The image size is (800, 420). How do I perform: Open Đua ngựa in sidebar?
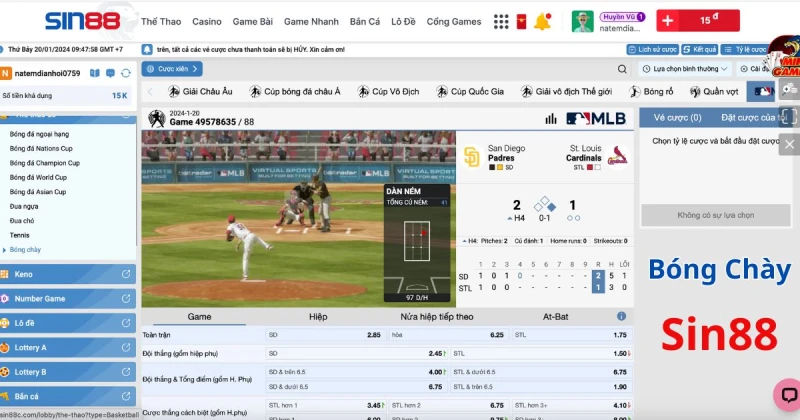[x=24, y=206]
